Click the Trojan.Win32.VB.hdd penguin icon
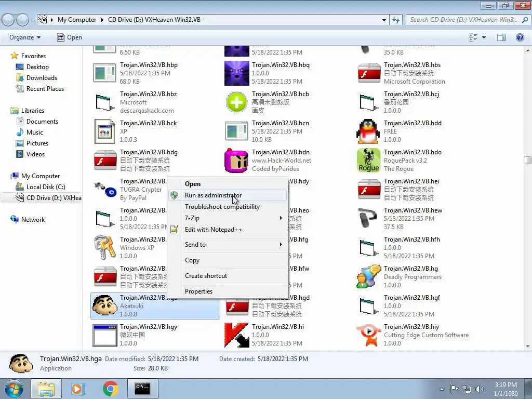The height and width of the screenshot is (399, 532). [368, 131]
